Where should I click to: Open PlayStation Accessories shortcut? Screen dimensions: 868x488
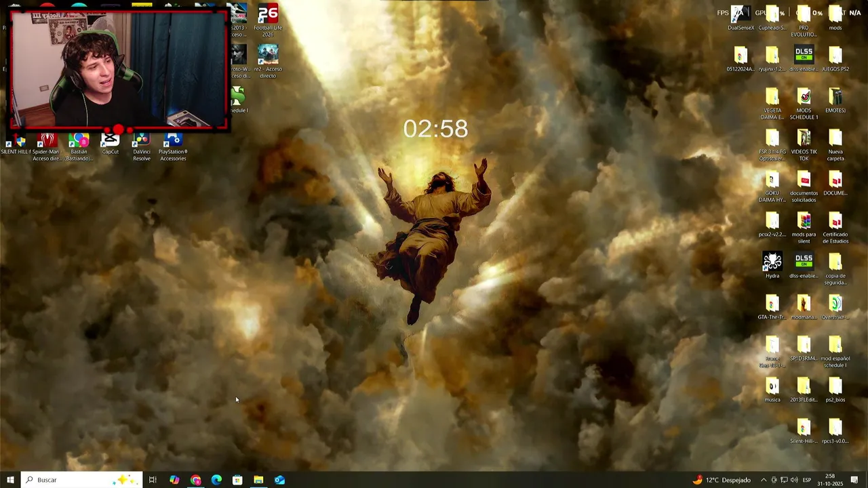(x=173, y=147)
